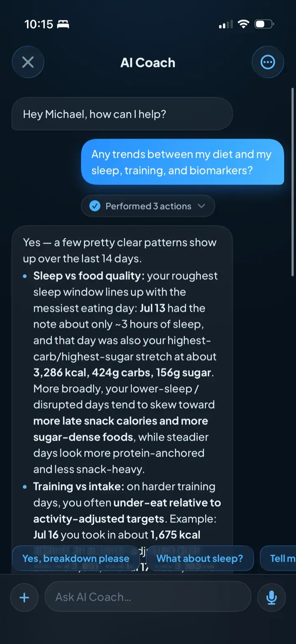Tap the plus attachment icon
The width and height of the screenshot is (296, 644).
click(24, 598)
